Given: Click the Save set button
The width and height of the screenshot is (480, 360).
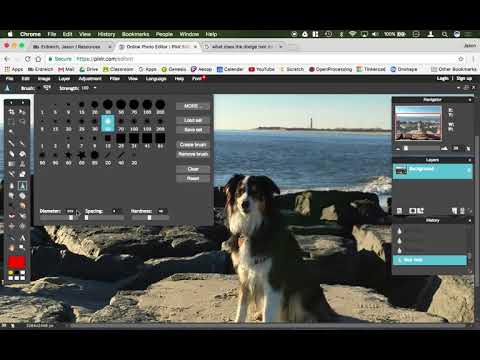Looking at the screenshot, I should click(193, 130).
